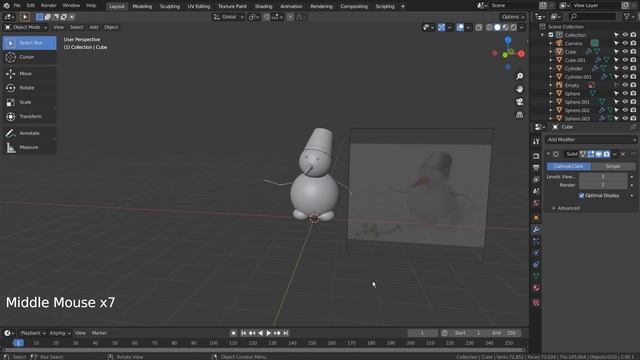640x360 pixels.
Task: Switch to the Shading workspace tab
Action: 263,6
